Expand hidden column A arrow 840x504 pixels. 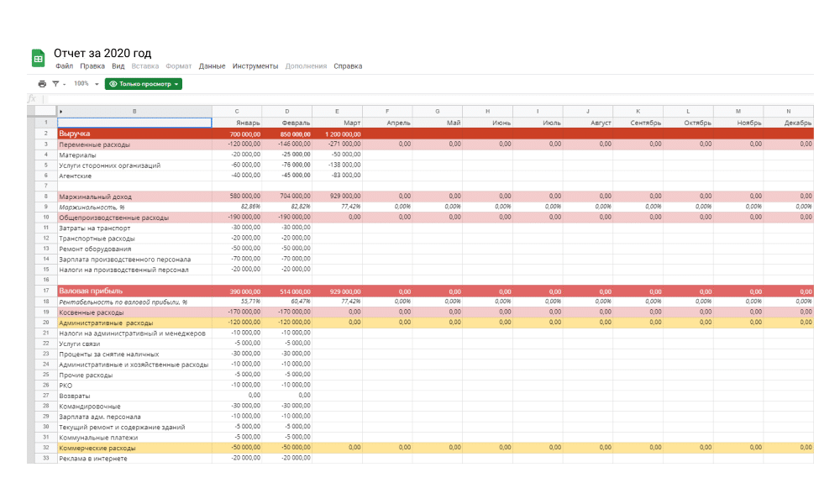tap(61, 112)
